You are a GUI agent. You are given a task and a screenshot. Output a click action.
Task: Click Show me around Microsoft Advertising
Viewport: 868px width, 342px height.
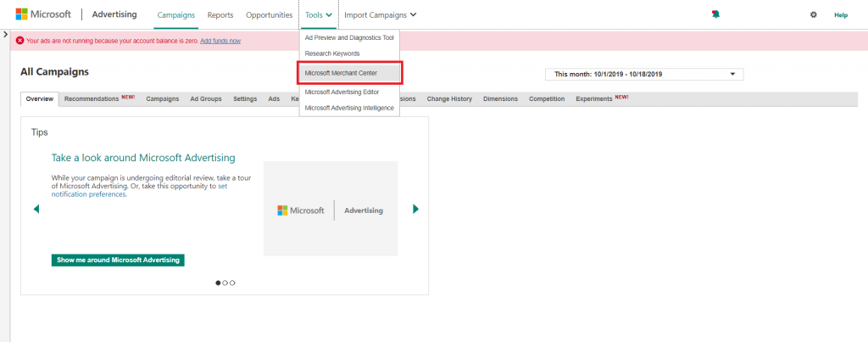point(118,260)
